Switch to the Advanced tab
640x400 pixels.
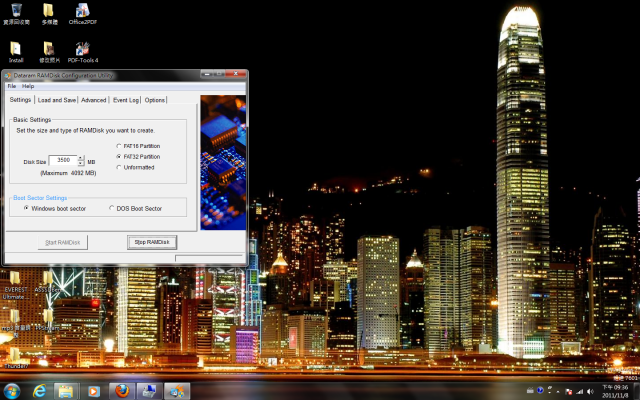point(93,100)
